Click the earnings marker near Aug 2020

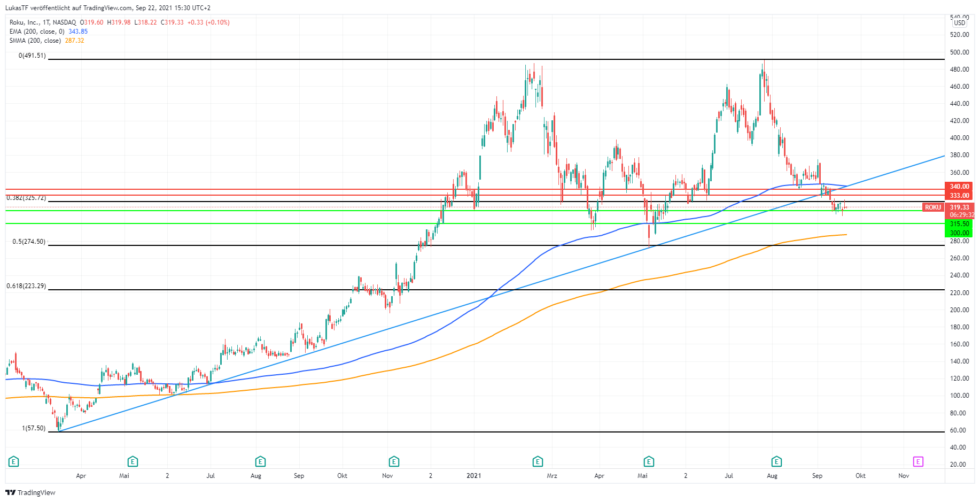pos(260,461)
